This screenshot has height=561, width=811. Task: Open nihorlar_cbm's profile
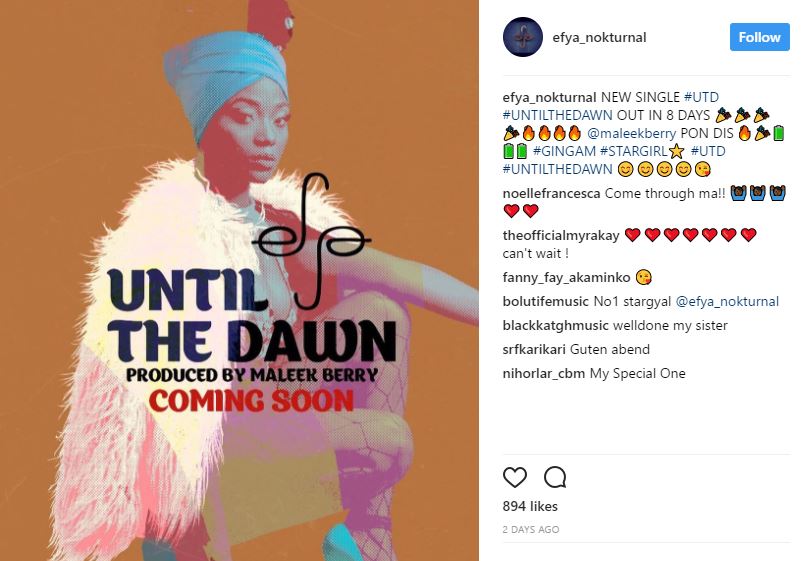(x=544, y=373)
